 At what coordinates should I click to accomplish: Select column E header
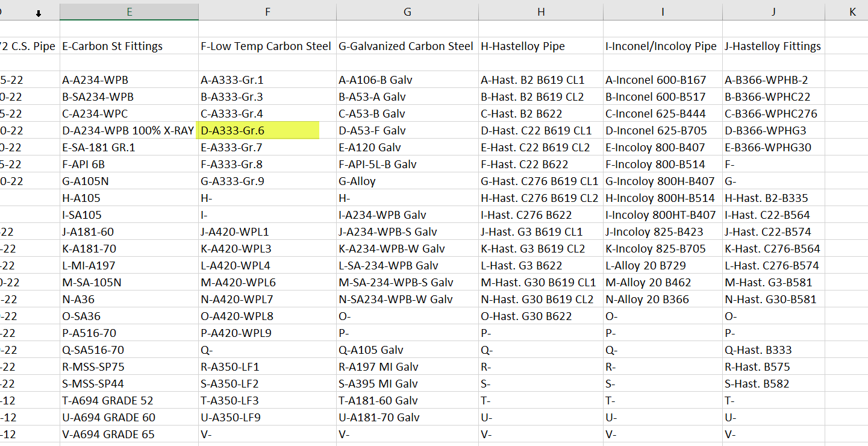(x=129, y=11)
